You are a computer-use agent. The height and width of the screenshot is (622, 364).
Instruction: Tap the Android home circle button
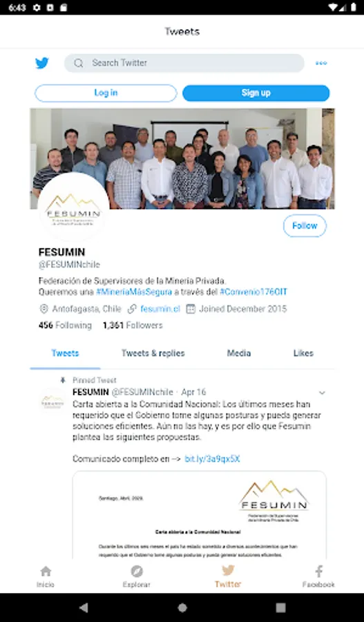pyautogui.click(x=182, y=607)
